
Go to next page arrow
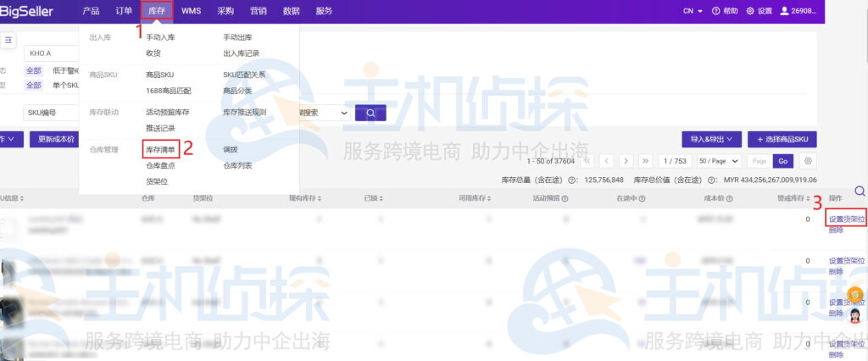click(626, 160)
